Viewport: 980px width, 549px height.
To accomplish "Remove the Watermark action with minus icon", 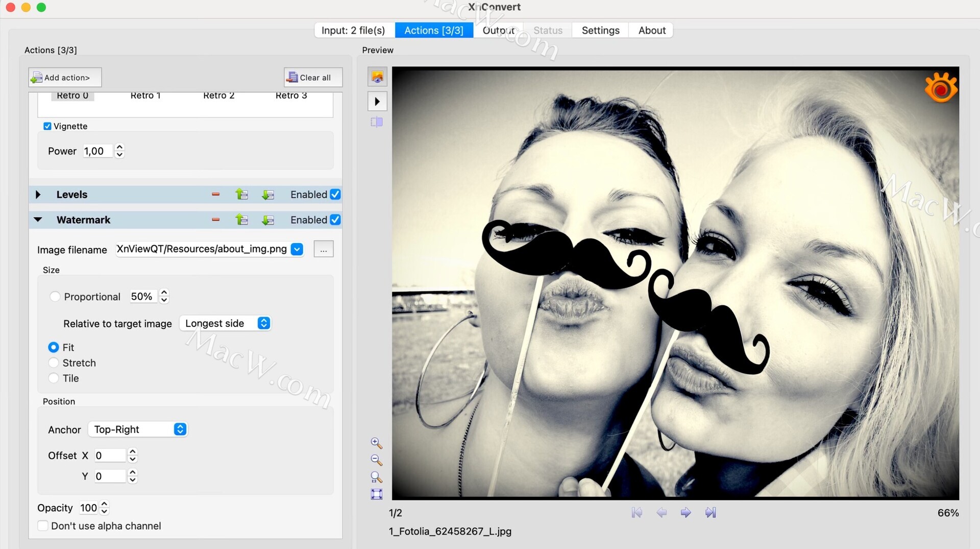I will (215, 220).
